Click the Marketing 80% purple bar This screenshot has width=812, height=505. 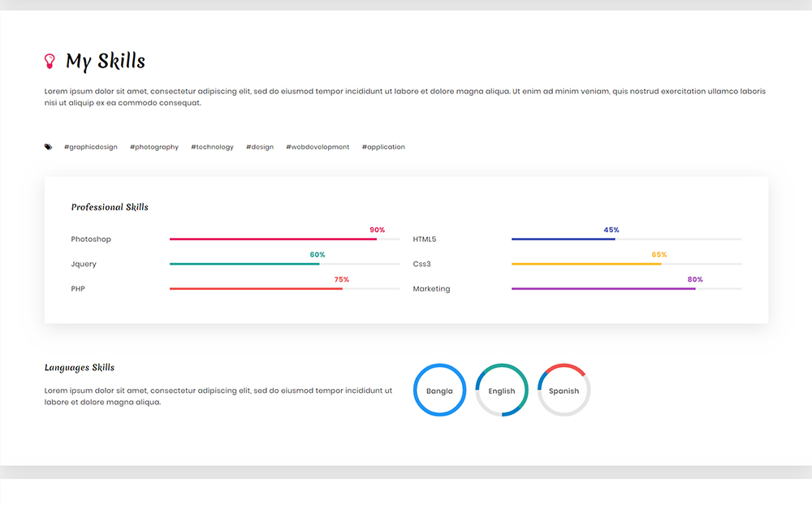[603, 289]
